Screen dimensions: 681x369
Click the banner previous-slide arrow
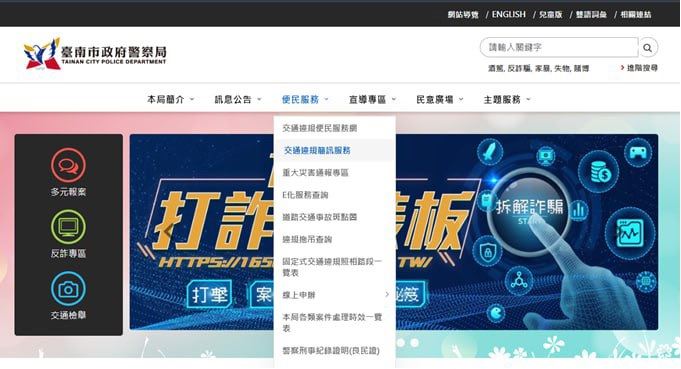coord(168,231)
